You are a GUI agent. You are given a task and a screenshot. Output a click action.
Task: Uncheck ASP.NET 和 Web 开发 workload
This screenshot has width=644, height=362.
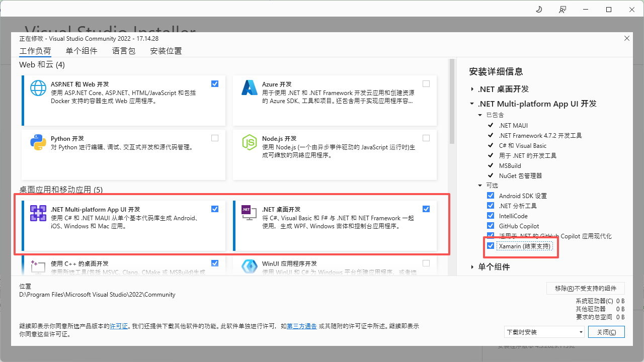[215, 84]
